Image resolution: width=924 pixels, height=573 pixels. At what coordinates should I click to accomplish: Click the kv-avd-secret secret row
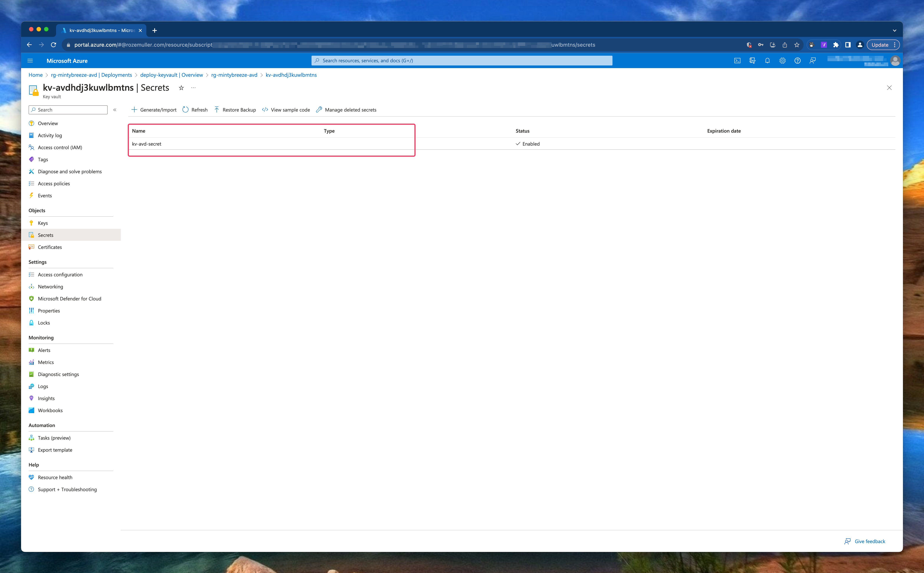pos(147,144)
